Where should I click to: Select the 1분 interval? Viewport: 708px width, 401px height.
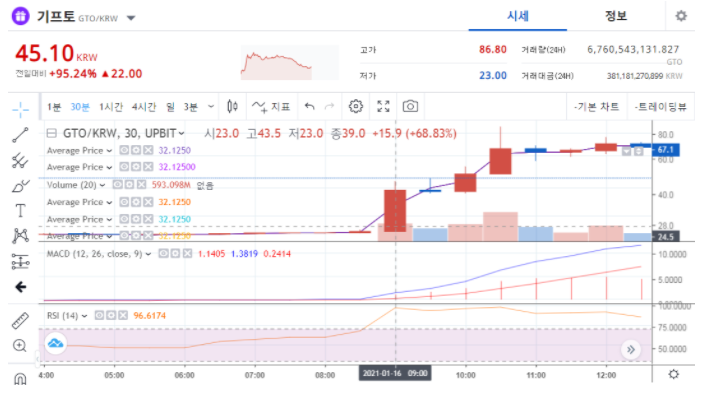tap(54, 107)
